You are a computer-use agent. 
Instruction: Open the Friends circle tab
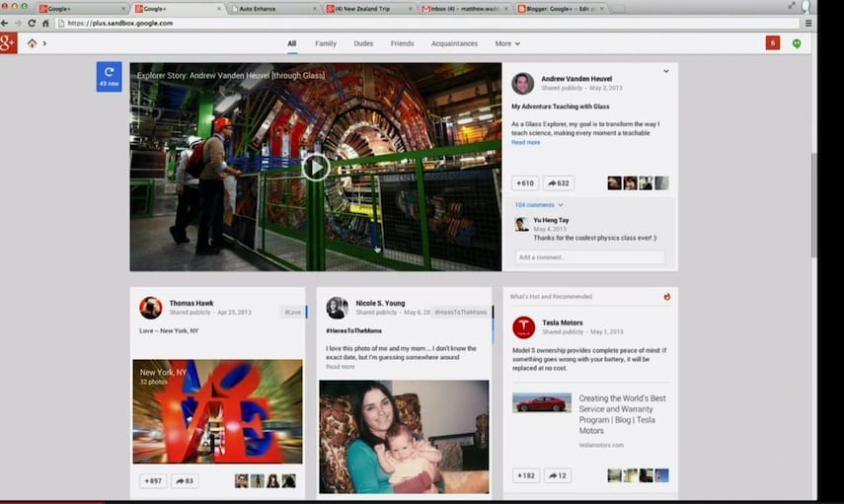pyautogui.click(x=402, y=43)
